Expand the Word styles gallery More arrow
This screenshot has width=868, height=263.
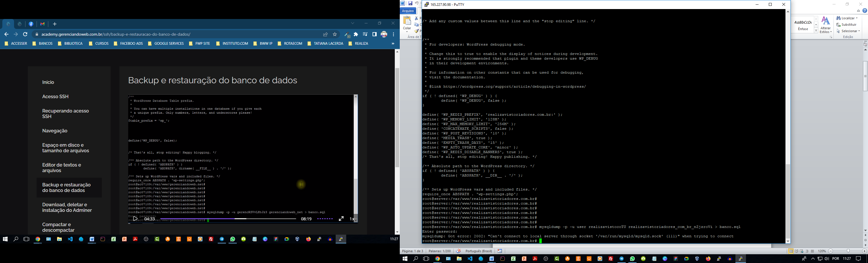click(x=816, y=31)
